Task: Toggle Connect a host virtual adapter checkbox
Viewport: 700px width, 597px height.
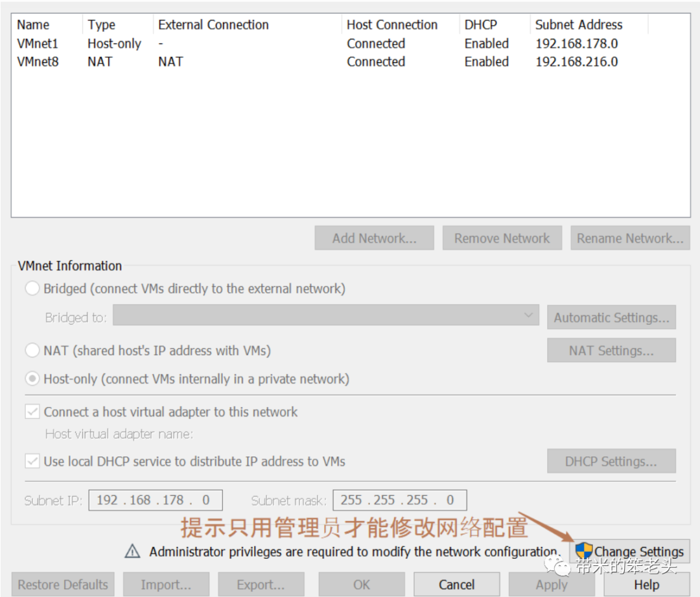Action: [32, 412]
